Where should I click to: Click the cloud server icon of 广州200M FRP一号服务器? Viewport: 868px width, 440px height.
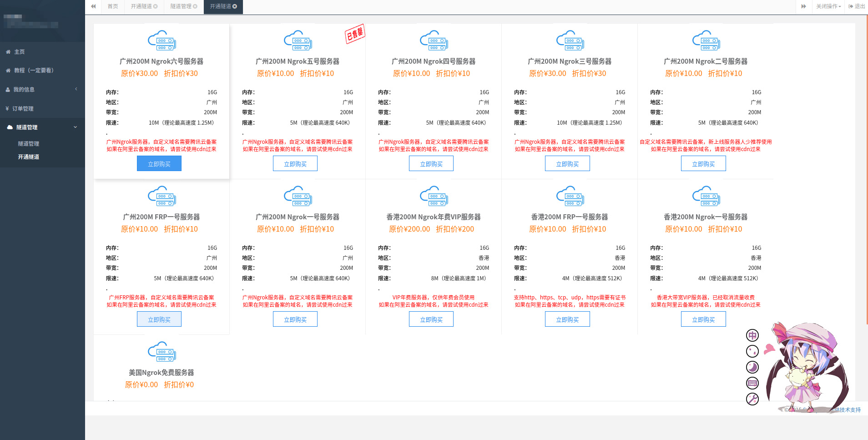tap(162, 196)
